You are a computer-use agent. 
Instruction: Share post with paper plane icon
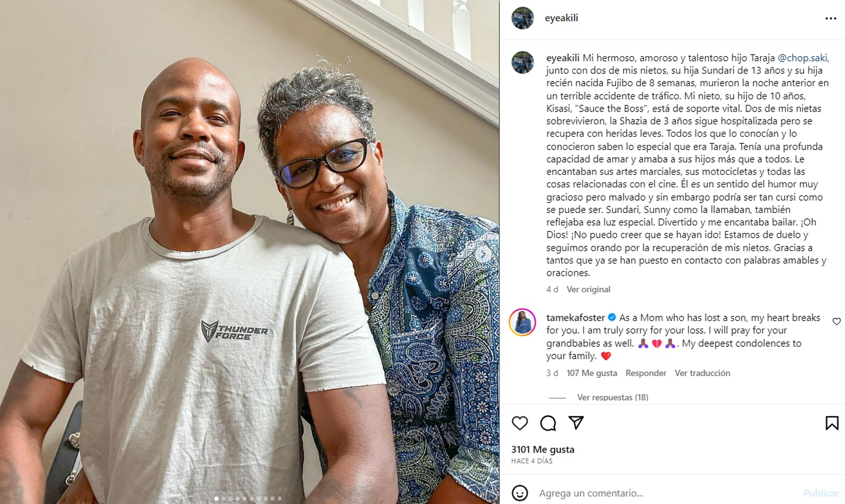576,422
